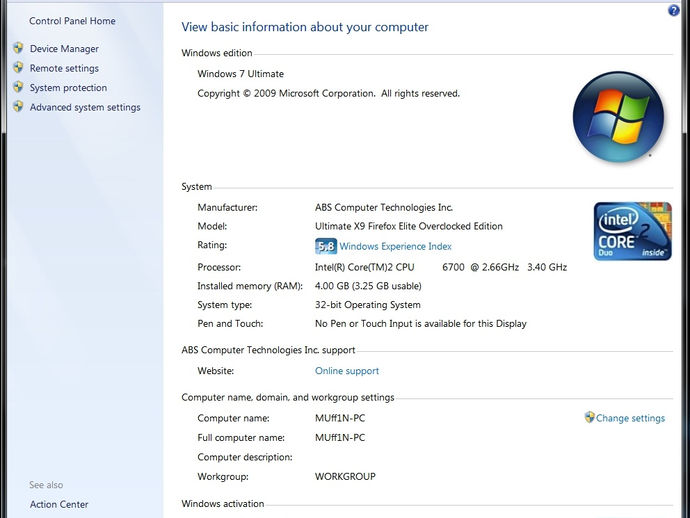Click the Advanced system settings shield icon
Viewport: 690px width, 518px height.
pos(18,106)
